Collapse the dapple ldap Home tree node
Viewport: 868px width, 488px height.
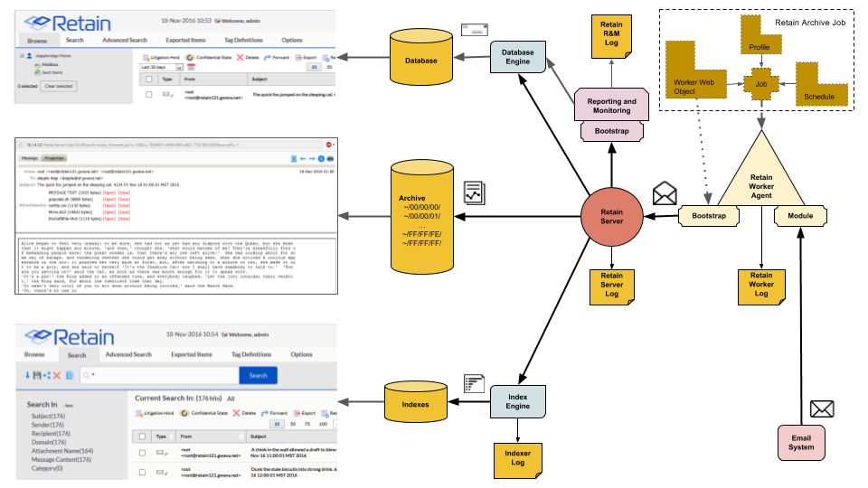tap(22, 56)
